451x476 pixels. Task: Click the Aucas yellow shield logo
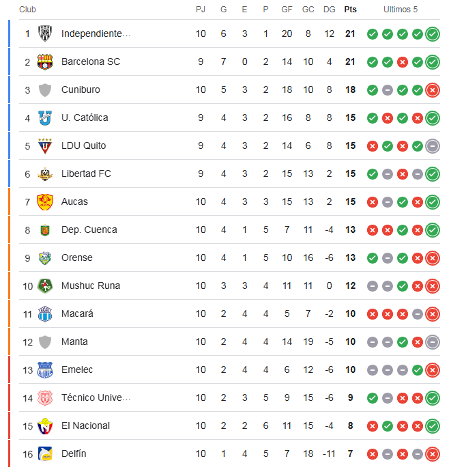click(x=45, y=202)
